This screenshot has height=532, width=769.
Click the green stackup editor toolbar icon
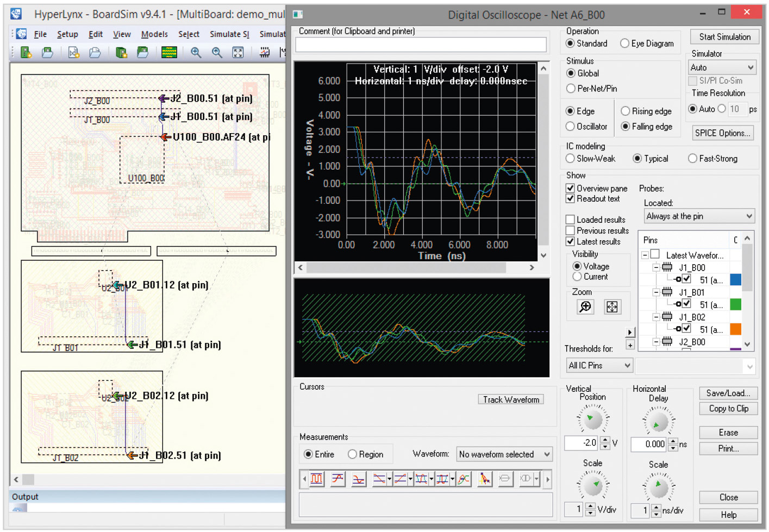coord(169,52)
